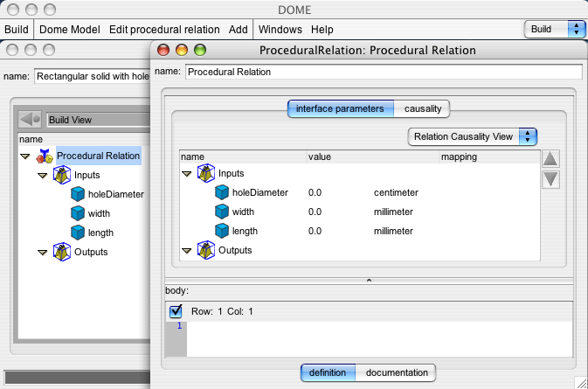
Task: Click the resize grip at window corner
Action: (x=581, y=383)
